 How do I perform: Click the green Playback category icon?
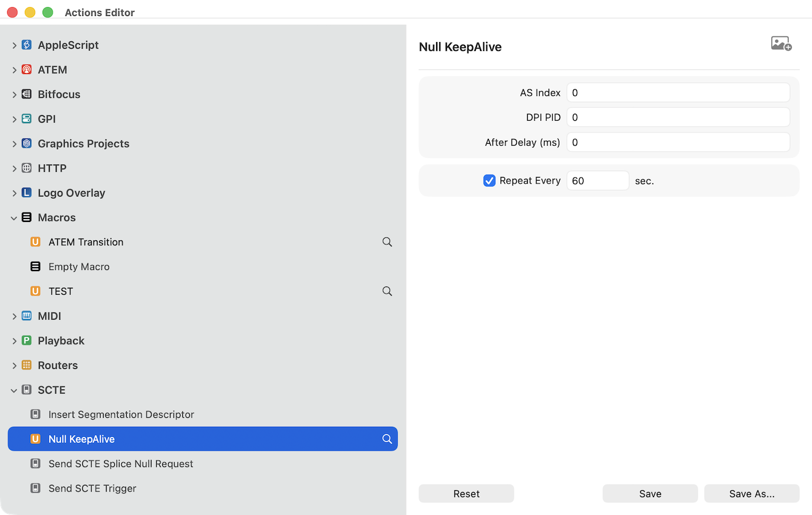pyautogui.click(x=26, y=341)
